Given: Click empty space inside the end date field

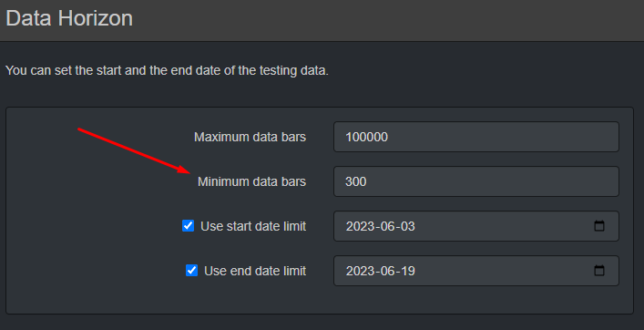Looking at the screenshot, I should [501, 271].
